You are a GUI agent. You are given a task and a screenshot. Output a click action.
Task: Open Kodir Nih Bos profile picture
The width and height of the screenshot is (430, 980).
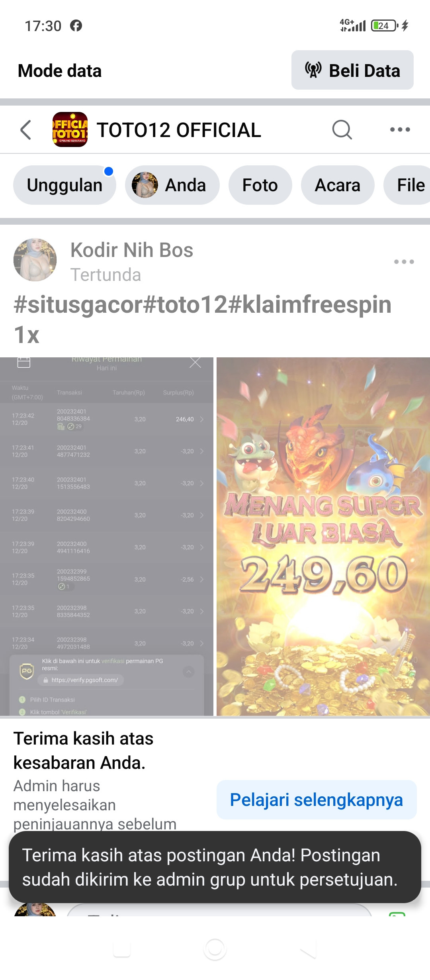(x=35, y=260)
